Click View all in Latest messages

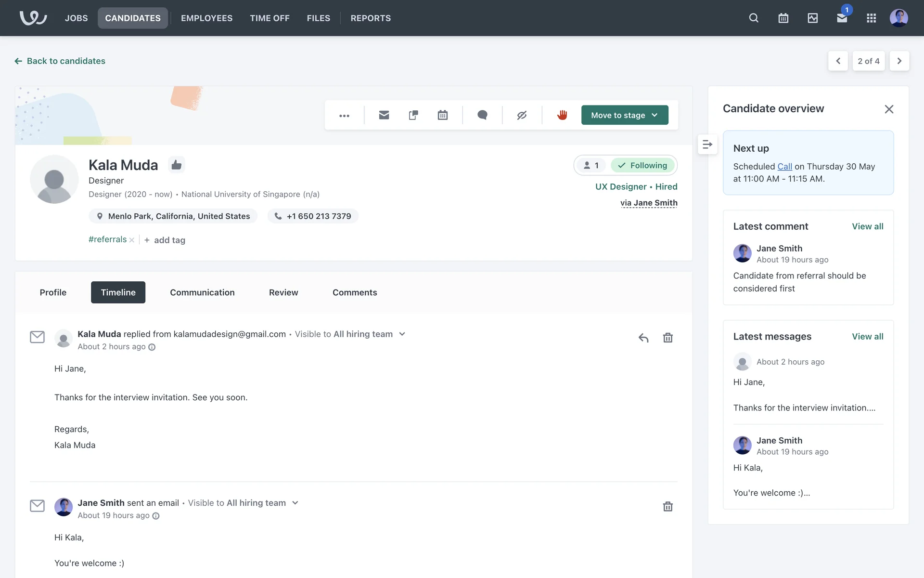(x=867, y=337)
